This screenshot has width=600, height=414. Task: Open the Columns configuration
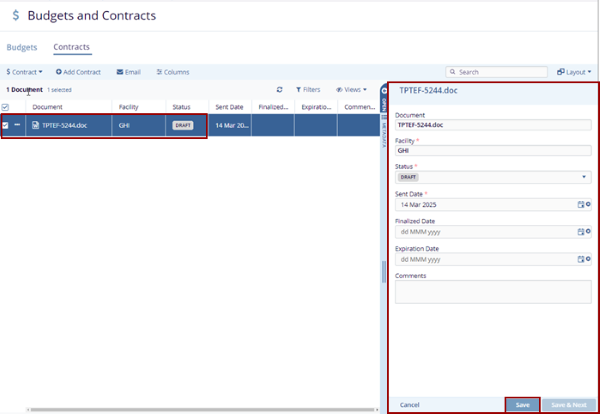[171, 72]
